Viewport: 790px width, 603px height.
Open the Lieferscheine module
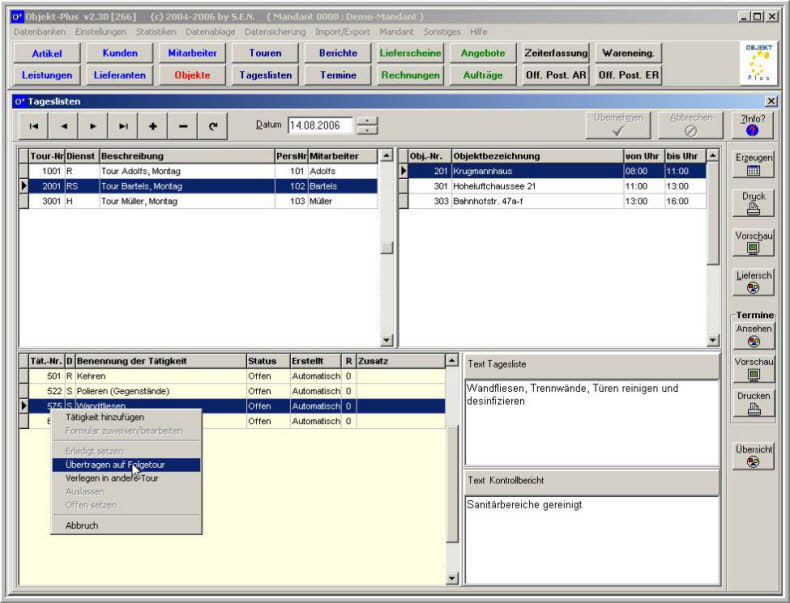(410, 53)
